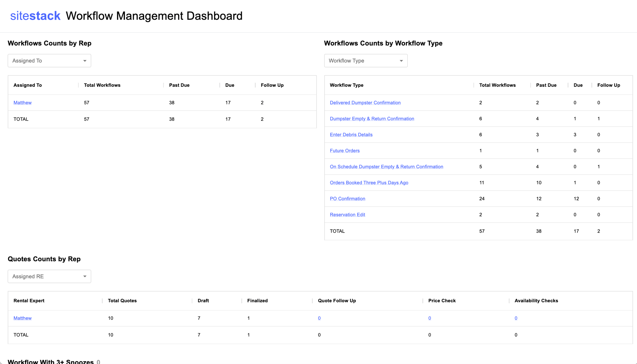Open Matthew in the Rental Expert column

click(22, 318)
